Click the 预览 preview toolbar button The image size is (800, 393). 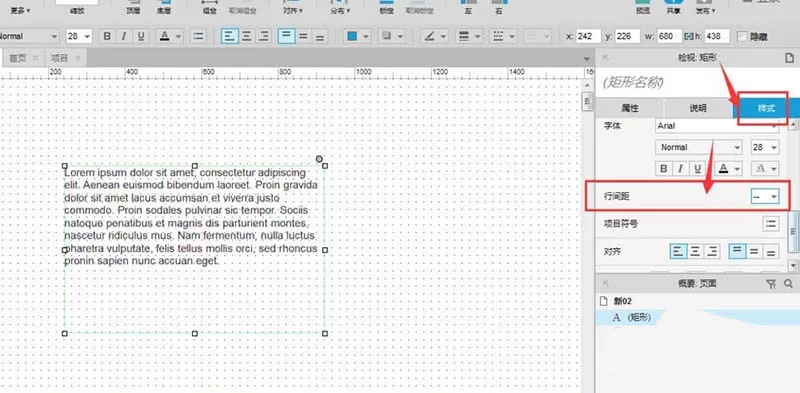(643, 7)
